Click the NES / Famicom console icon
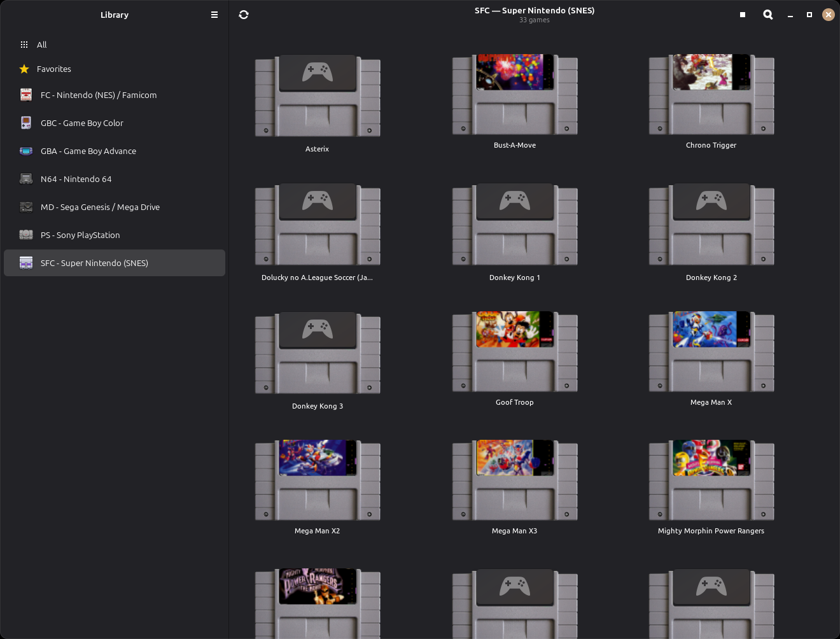Image resolution: width=840 pixels, height=639 pixels. (26, 95)
